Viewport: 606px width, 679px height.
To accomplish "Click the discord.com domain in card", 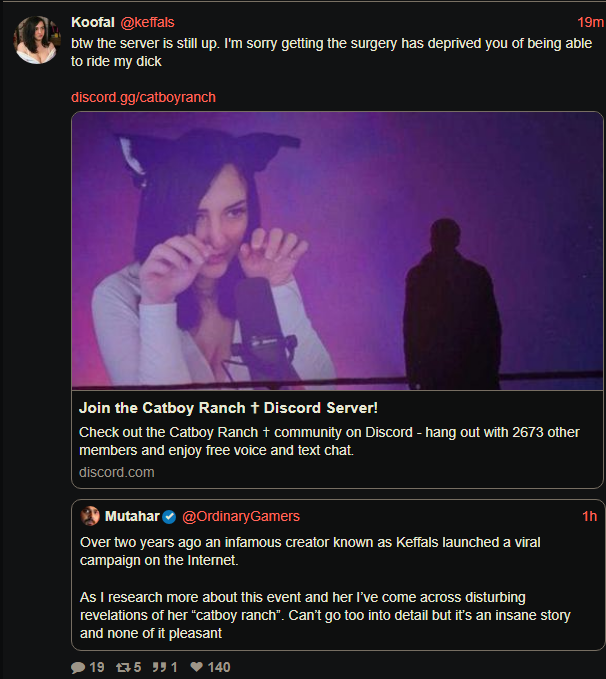I will [x=117, y=472].
